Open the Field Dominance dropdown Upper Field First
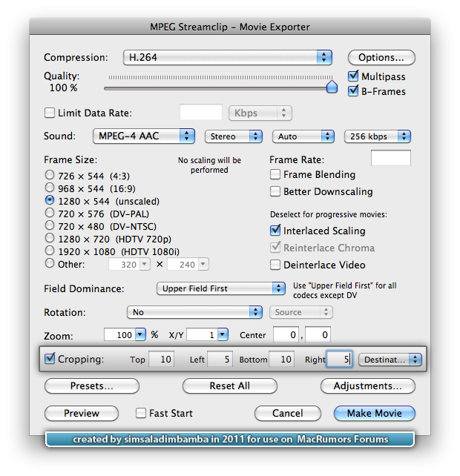The width and height of the screenshot is (460, 476). pos(221,288)
